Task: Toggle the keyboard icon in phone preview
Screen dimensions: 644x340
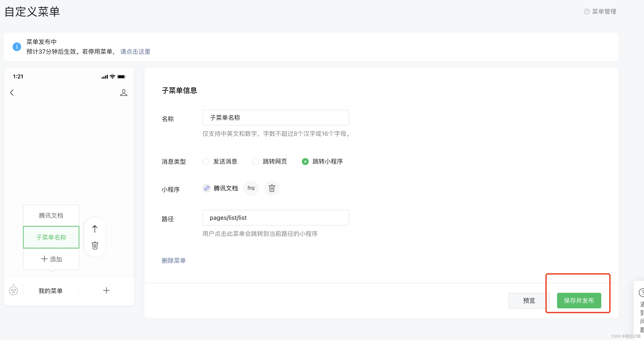Action: (x=13, y=291)
